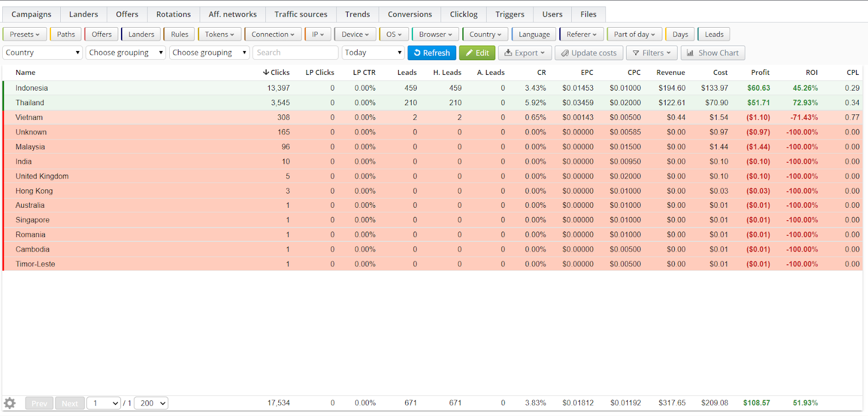Expand the Presets dropdown
Image resolution: width=868 pixels, height=416 pixels.
pos(24,34)
